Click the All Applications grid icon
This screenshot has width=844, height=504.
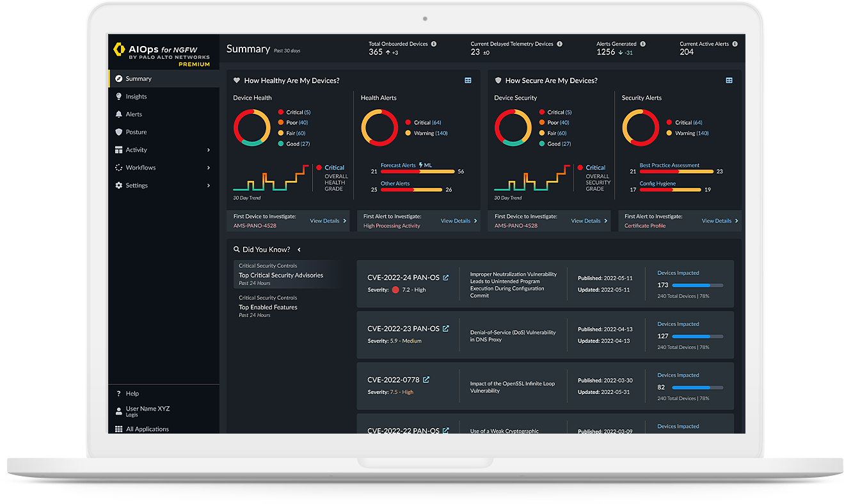(x=118, y=429)
